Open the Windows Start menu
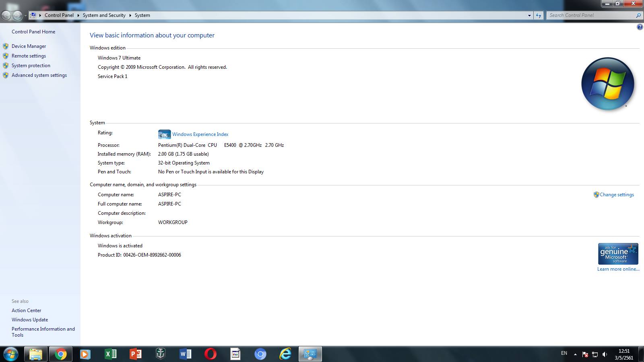 pos(10,354)
